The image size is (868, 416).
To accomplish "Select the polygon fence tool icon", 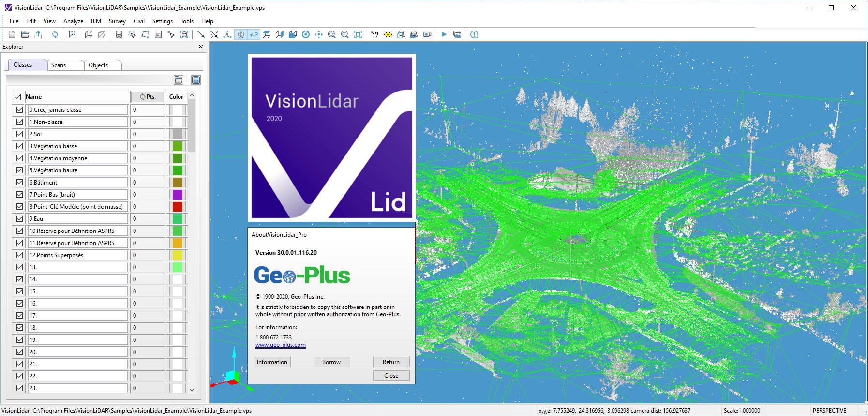I will coord(145,34).
